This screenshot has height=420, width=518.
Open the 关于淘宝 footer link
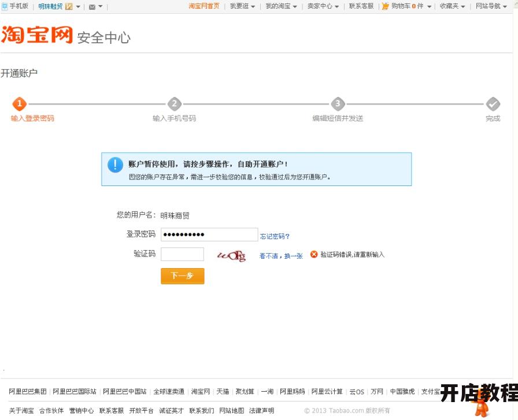point(21,411)
